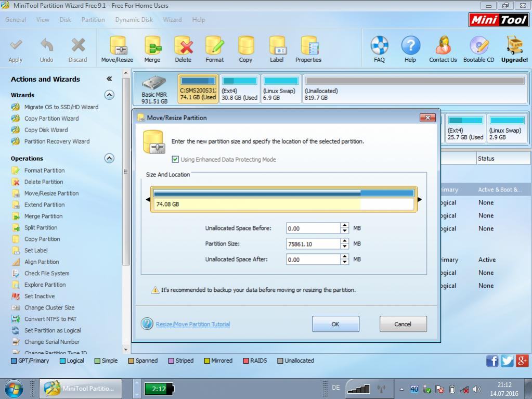Click right handle of partition size bar
This screenshot has width=532, height=399.
(x=420, y=200)
